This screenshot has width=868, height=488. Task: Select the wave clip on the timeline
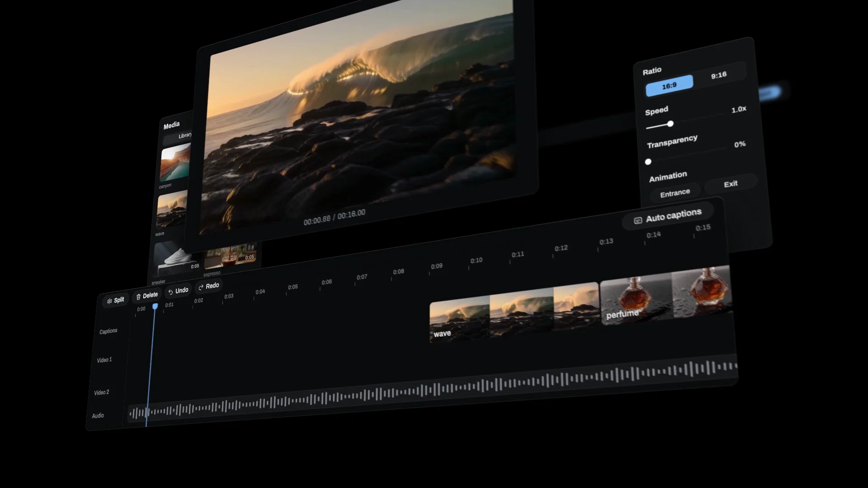coord(514,313)
